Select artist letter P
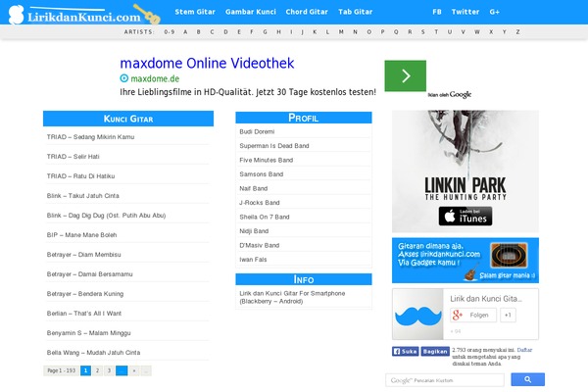 (x=382, y=32)
